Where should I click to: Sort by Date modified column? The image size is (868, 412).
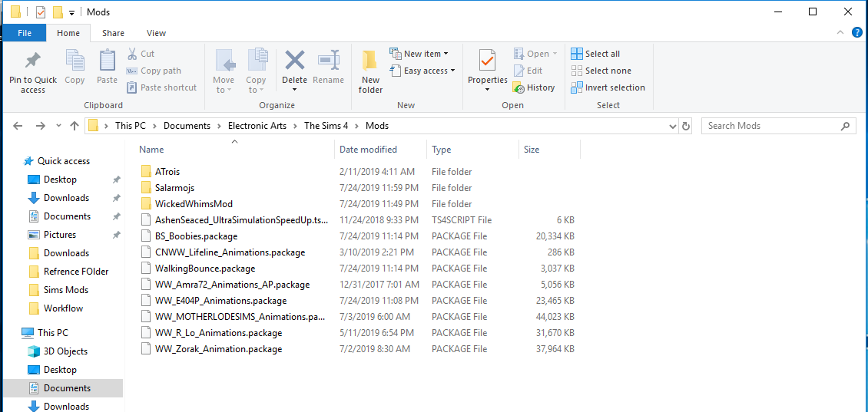(381, 150)
